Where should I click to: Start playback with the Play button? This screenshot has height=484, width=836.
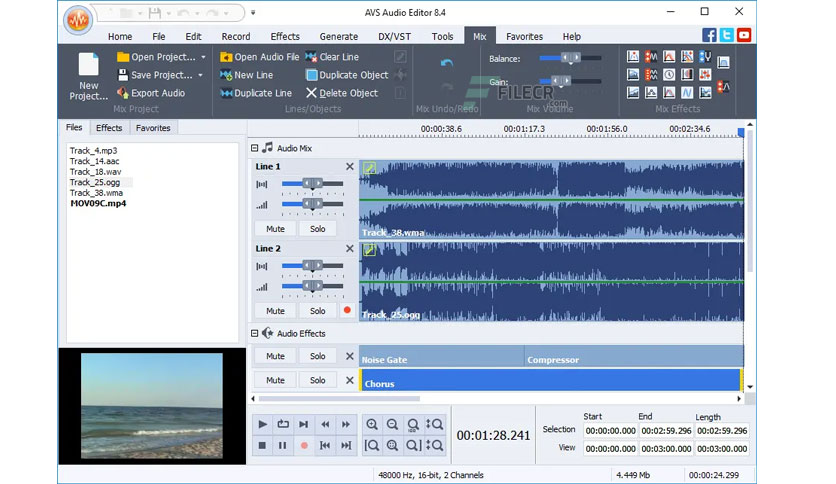pyautogui.click(x=262, y=424)
